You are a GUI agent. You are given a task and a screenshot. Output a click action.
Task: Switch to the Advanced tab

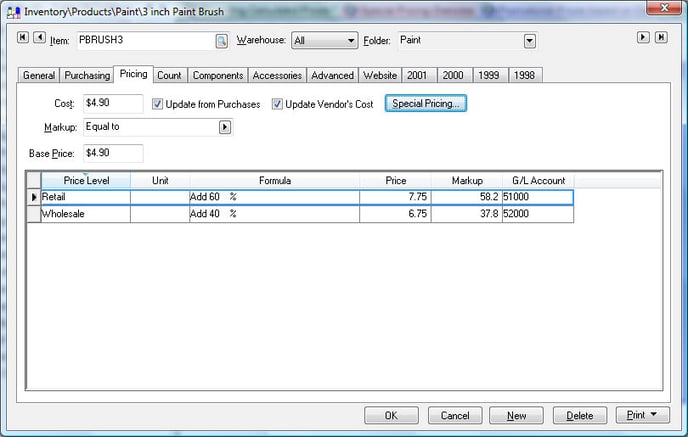tap(333, 75)
